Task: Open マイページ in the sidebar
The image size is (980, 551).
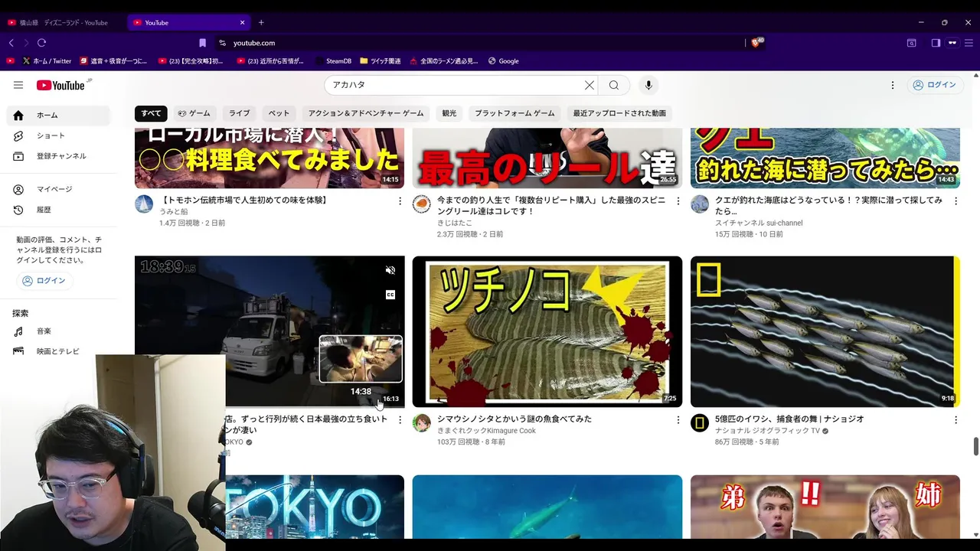Action: tap(60, 189)
